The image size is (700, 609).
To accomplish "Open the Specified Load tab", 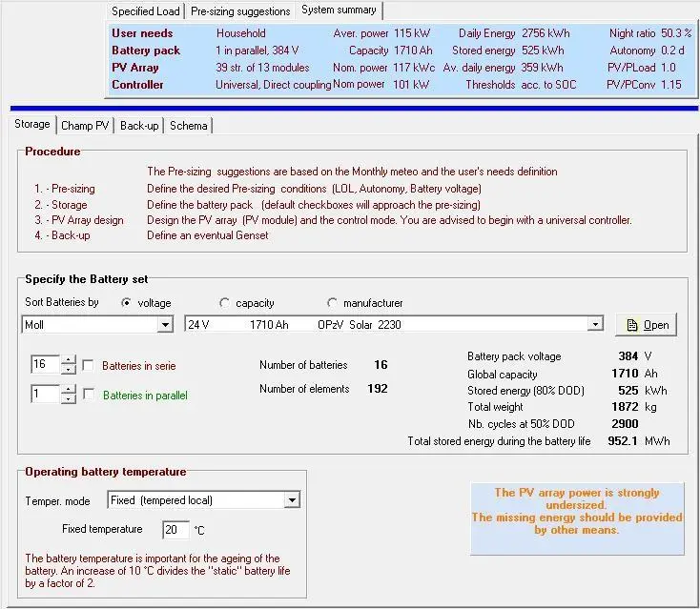I will (145, 11).
